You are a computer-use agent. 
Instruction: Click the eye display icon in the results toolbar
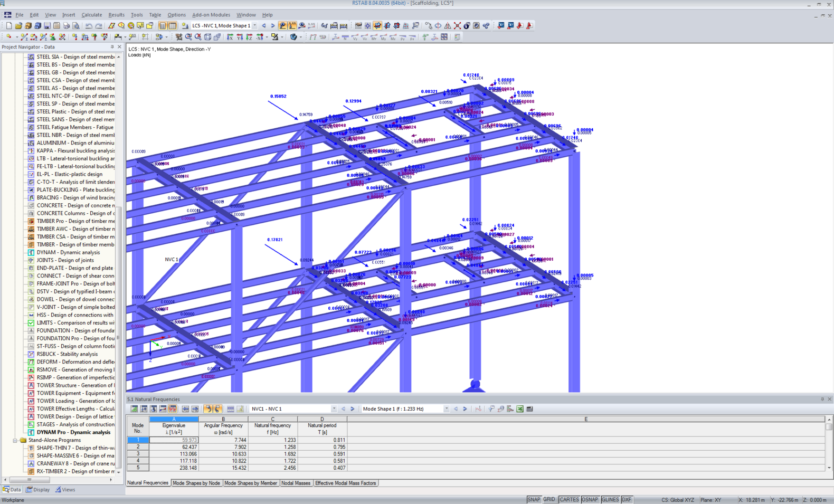coord(302,25)
